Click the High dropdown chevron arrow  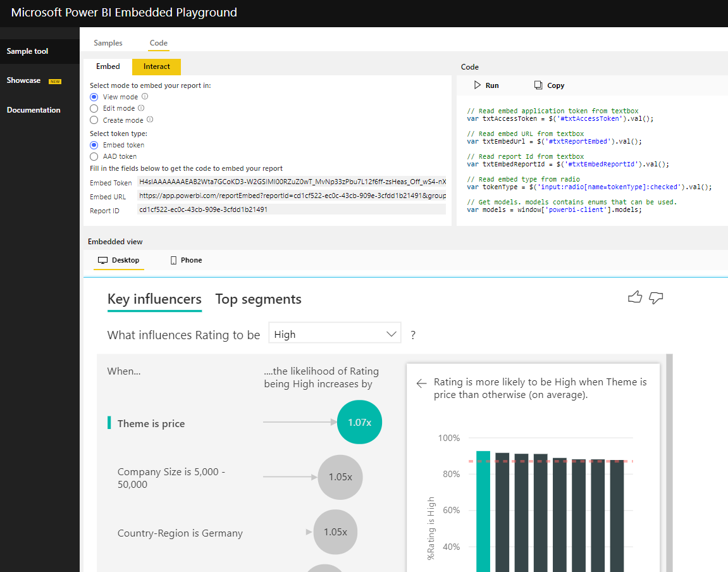[392, 334]
